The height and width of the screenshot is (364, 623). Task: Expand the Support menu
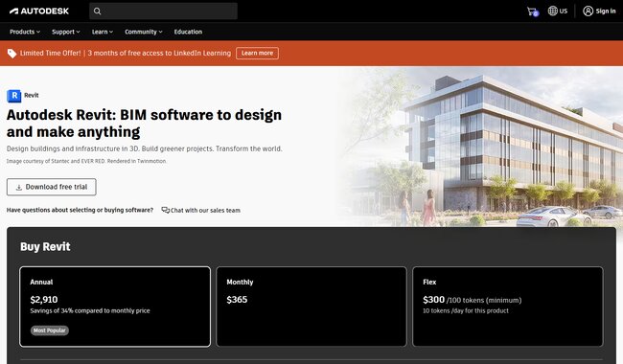click(x=66, y=32)
